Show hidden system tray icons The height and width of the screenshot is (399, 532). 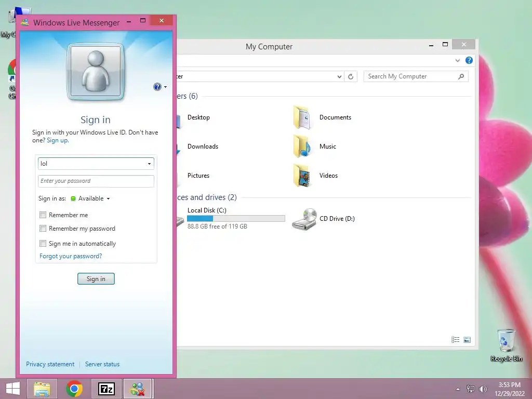tap(458, 389)
